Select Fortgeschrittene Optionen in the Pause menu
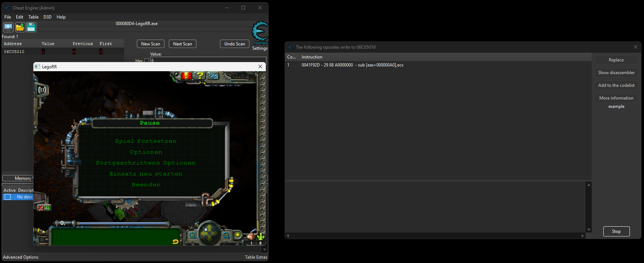This screenshot has width=644, height=263. [x=146, y=163]
